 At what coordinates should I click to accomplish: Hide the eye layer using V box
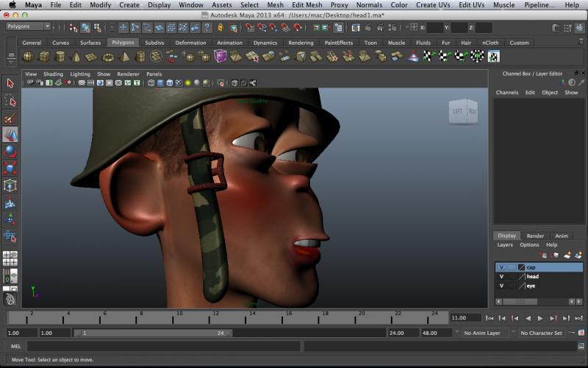click(x=501, y=286)
